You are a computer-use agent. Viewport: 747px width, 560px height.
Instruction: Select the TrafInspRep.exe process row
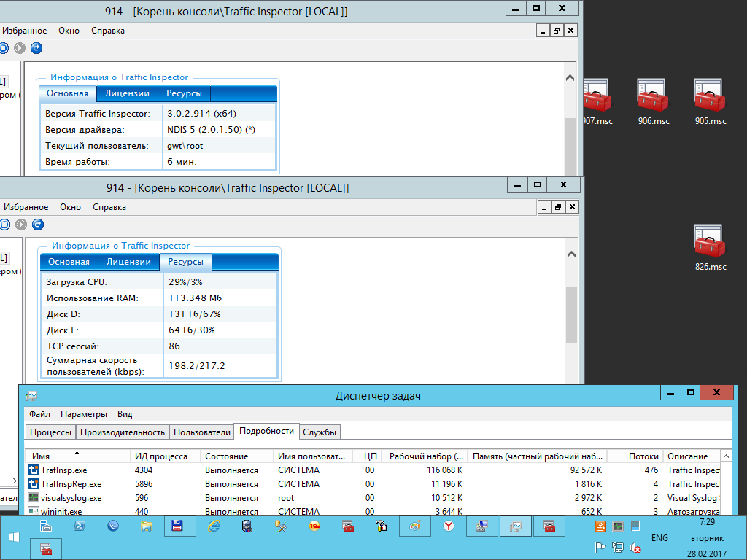pos(373,484)
